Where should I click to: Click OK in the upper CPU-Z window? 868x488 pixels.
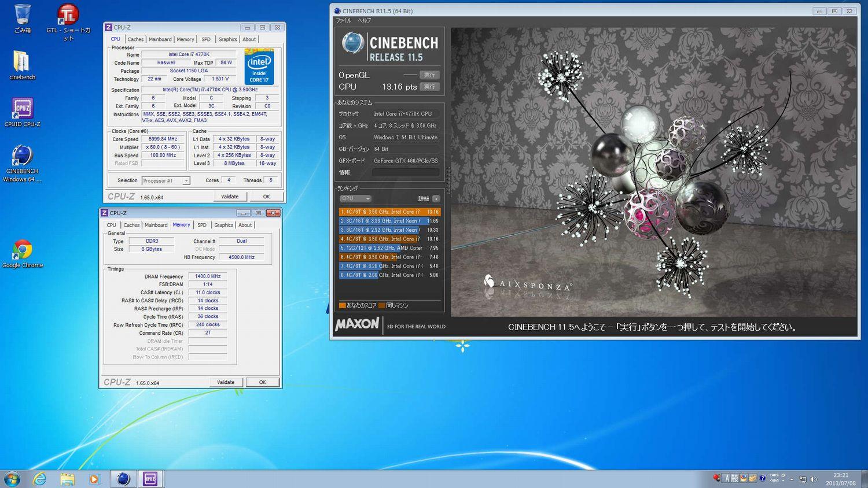point(266,197)
